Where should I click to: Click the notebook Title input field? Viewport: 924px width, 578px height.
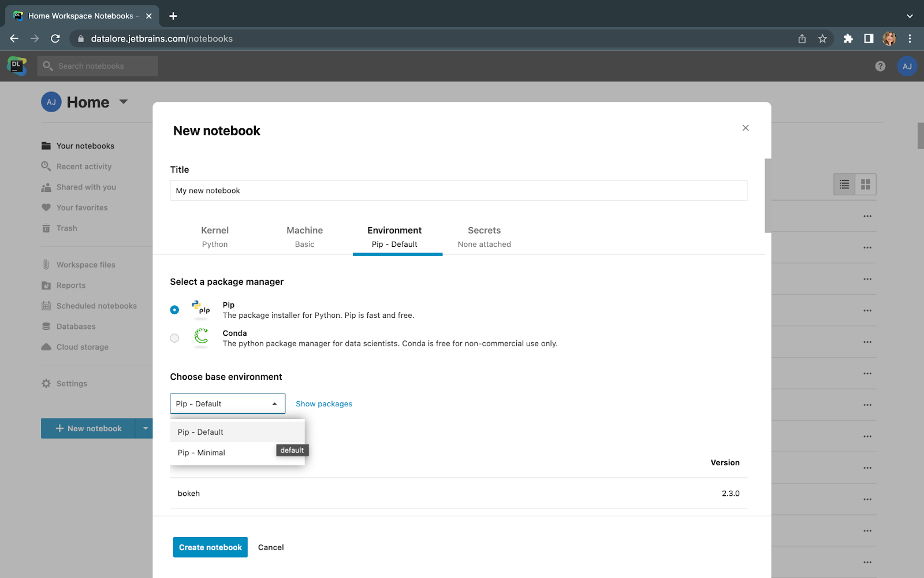click(x=458, y=191)
